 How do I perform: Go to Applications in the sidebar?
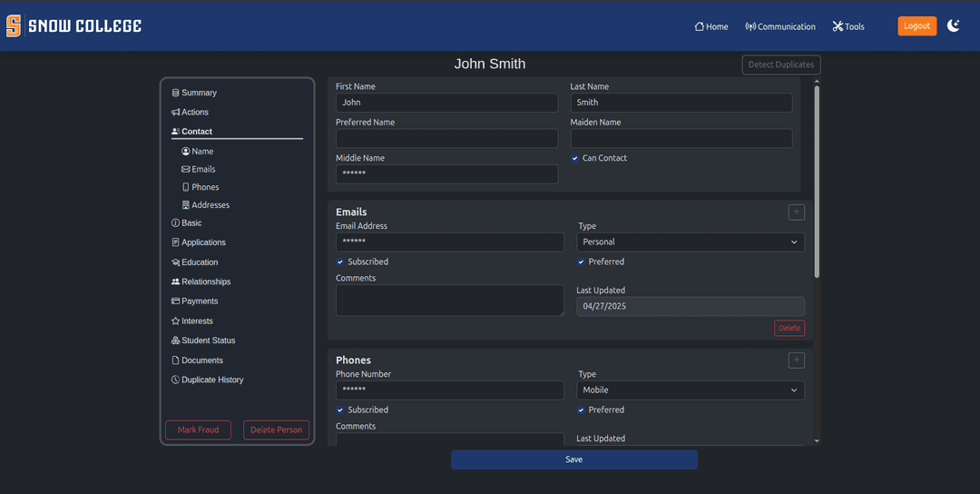coord(202,242)
